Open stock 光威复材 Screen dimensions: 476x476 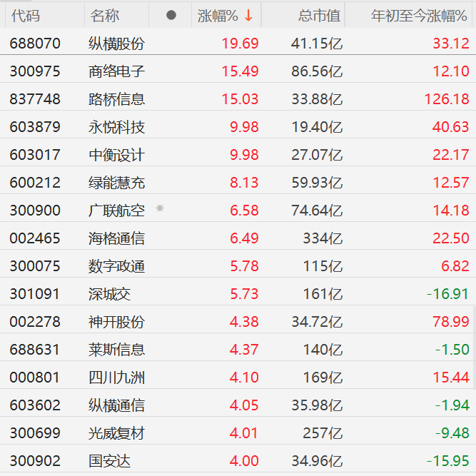click(116, 433)
